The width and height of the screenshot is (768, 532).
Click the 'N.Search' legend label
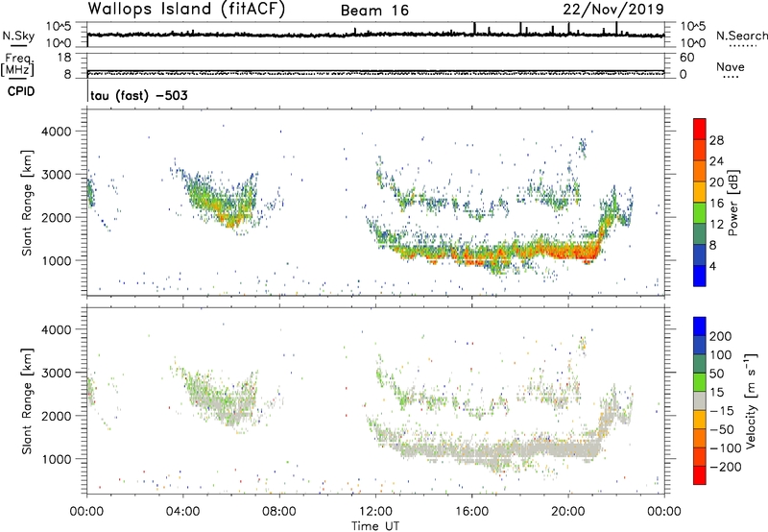[x=741, y=36]
